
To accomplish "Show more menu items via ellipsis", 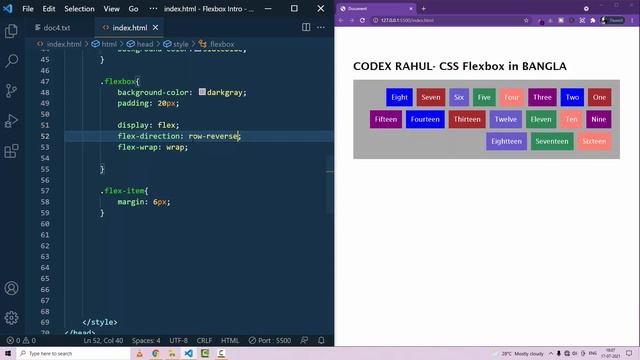I will pyautogui.click(x=153, y=9).
